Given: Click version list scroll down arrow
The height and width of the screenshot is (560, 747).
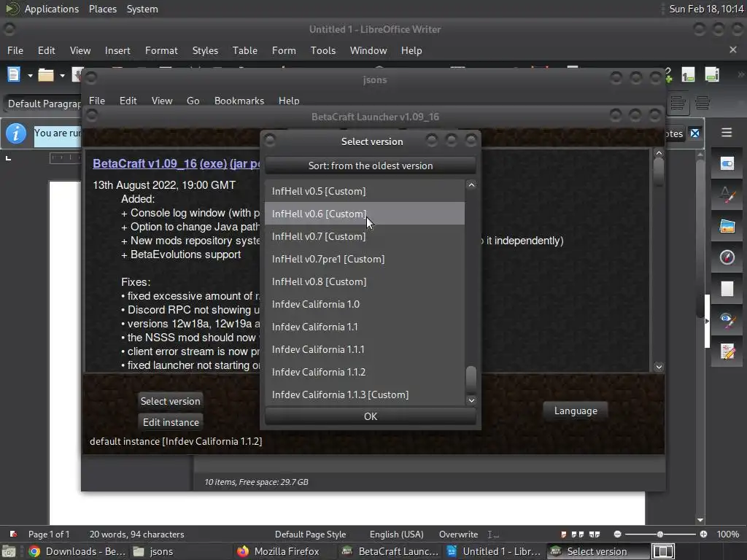Looking at the screenshot, I should click(471, 400).
